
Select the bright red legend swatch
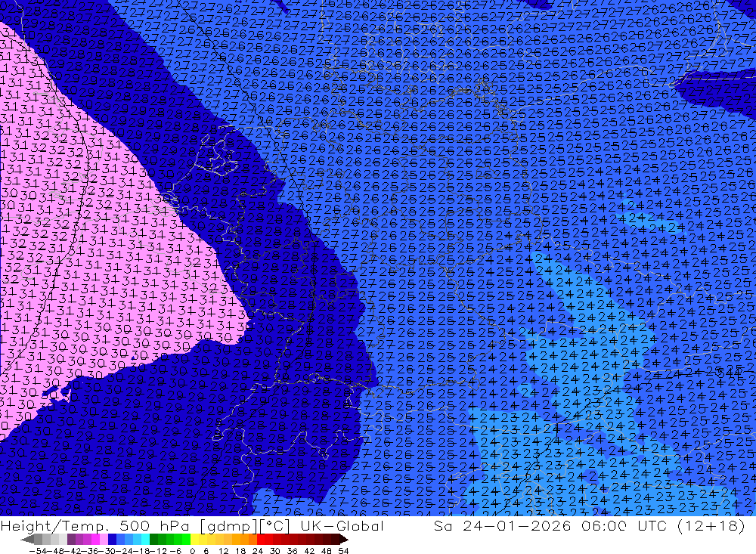[261, 540]
